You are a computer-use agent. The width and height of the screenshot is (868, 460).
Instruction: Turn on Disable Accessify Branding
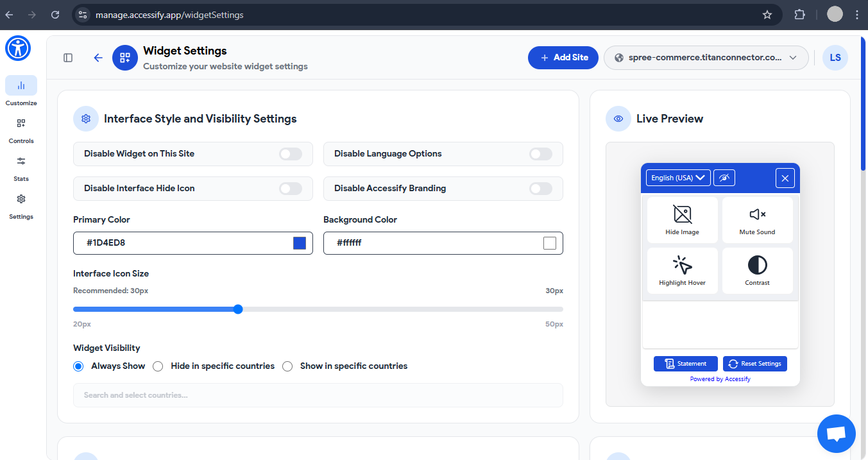540,188
